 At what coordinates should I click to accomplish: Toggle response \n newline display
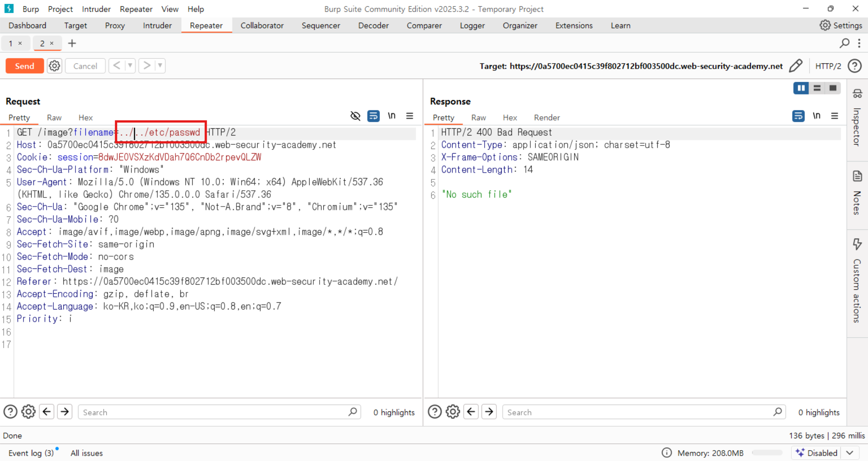tap(816, 116)
